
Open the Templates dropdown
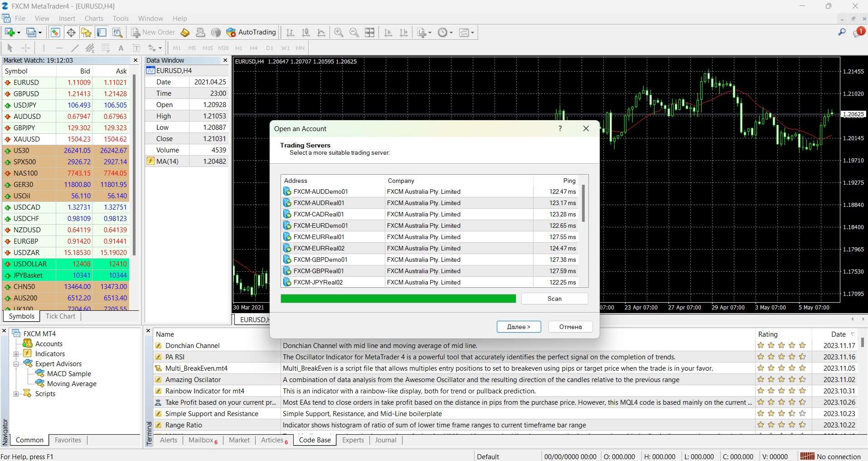coord(466,32)
